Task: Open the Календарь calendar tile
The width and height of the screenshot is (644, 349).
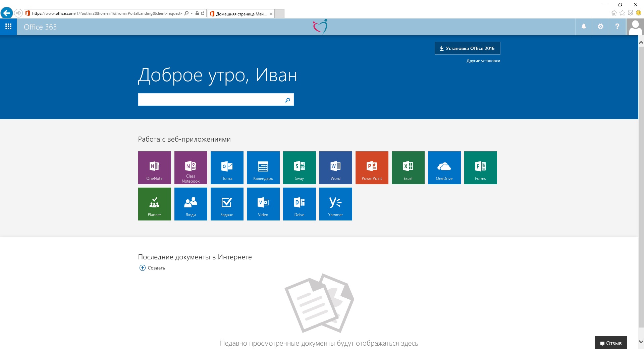Action: [263, 167]
